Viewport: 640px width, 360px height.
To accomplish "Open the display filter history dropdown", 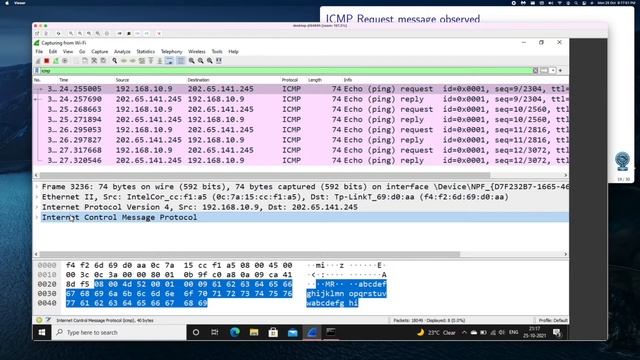I will [x=553, y=71].
